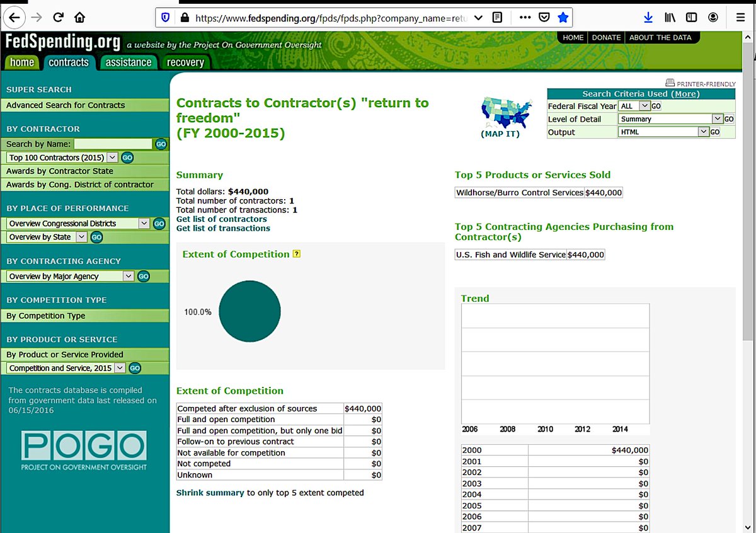Click the tracking protection shield icon

click(x=166, y=18)
